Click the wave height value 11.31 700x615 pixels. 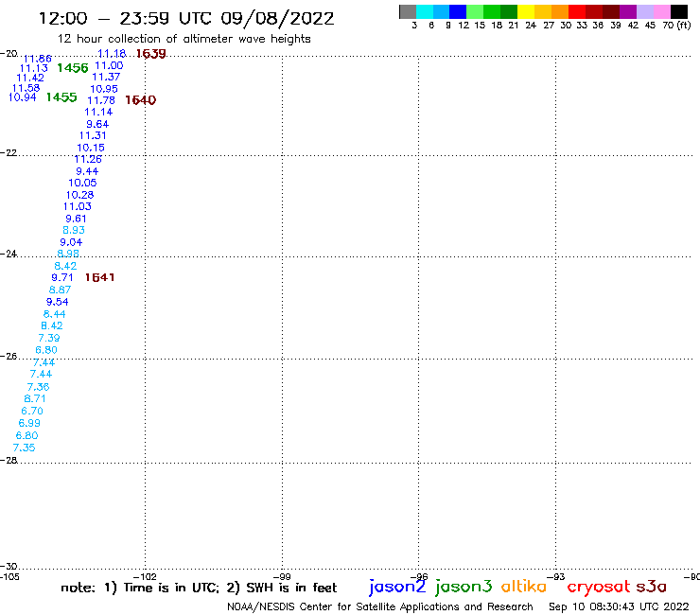(x=93, y=136)
